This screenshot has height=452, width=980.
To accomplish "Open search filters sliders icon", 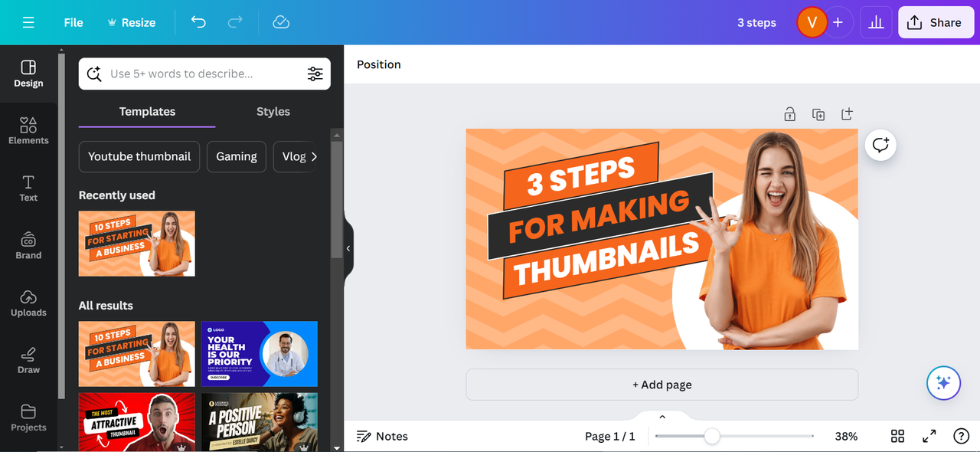I will (x=315, y=74).
